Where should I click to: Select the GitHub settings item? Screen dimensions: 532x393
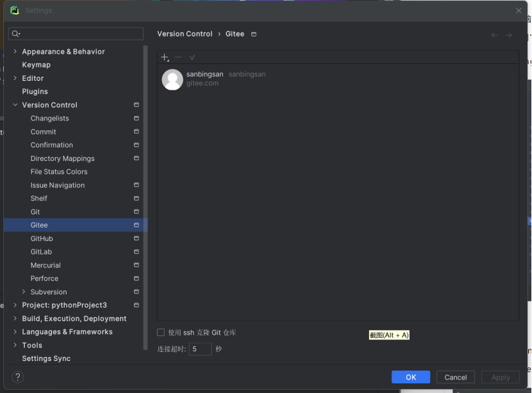(42, 238)
